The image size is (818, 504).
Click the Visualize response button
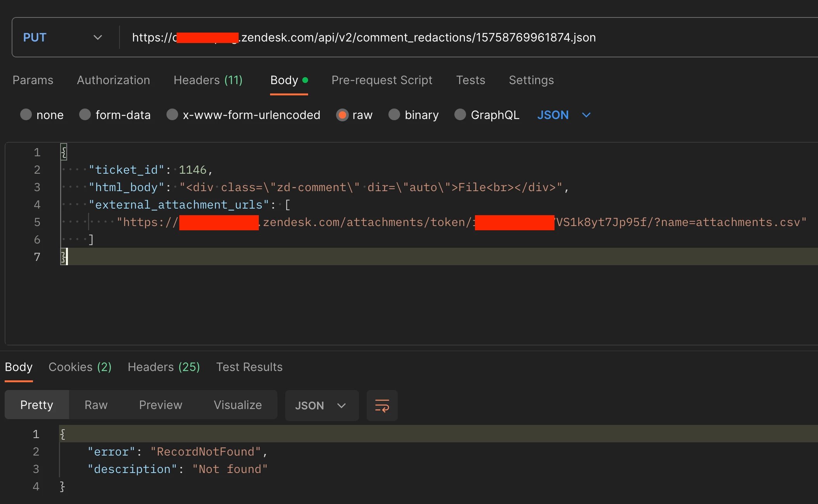(x=237, y=405)
